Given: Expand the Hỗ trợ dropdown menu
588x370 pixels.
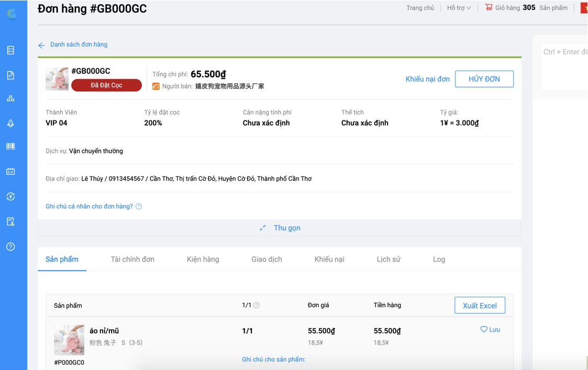Looking at the screenshot, I should point(459,8).
